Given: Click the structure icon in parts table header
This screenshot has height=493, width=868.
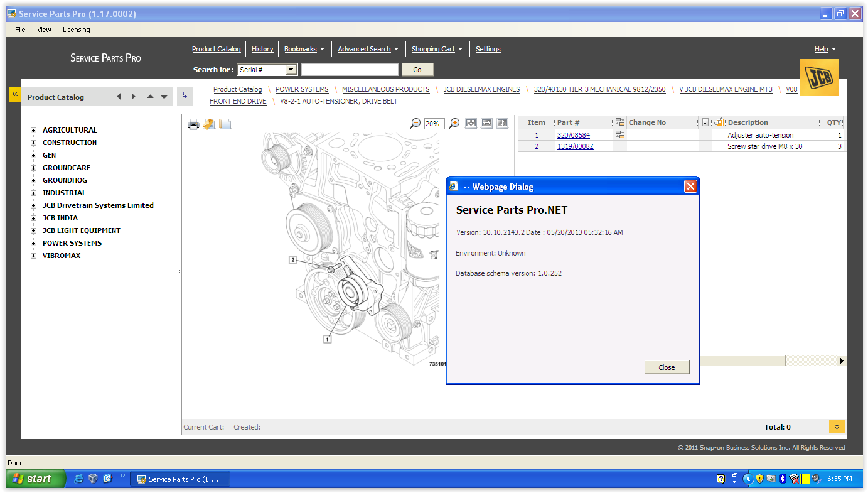Looking at the screenshot, I should [620, 122].
